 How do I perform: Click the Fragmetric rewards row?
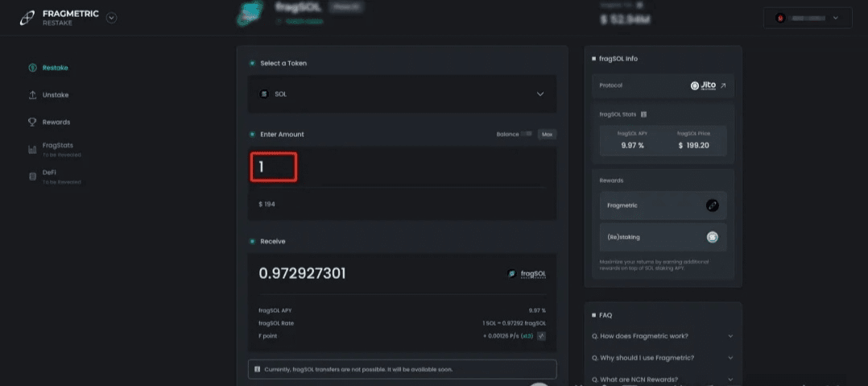point(663,205)
